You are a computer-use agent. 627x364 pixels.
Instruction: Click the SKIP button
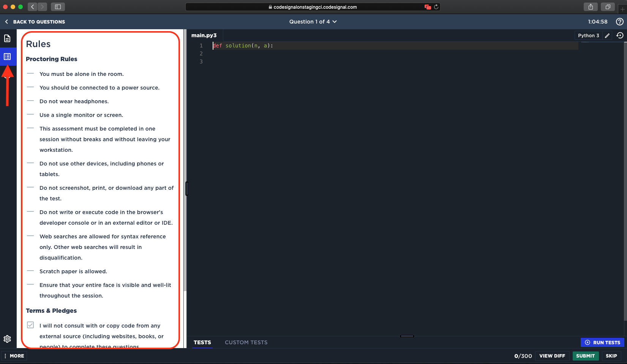tap(611, 356)
